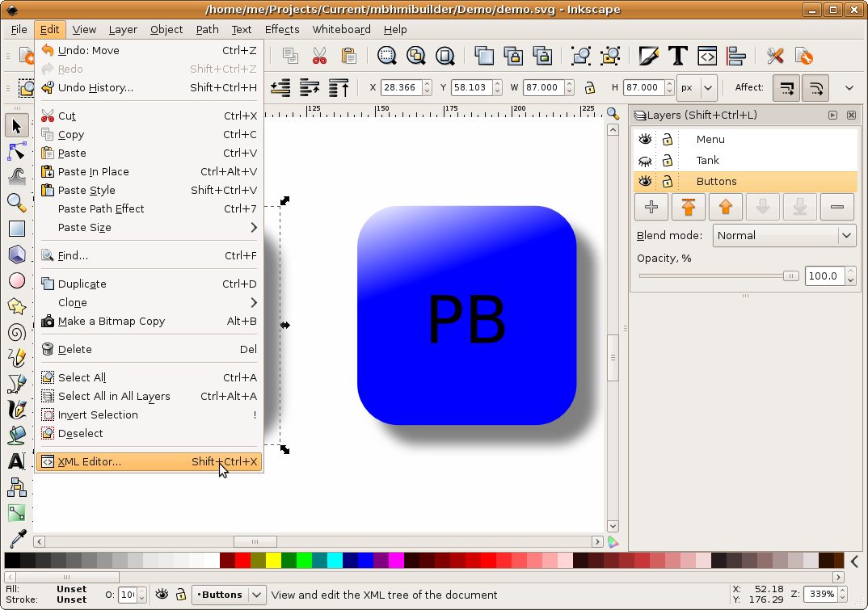Select the 3D Box tool
This screenshot has width=868, height=610.
click(x=17, y=255)
